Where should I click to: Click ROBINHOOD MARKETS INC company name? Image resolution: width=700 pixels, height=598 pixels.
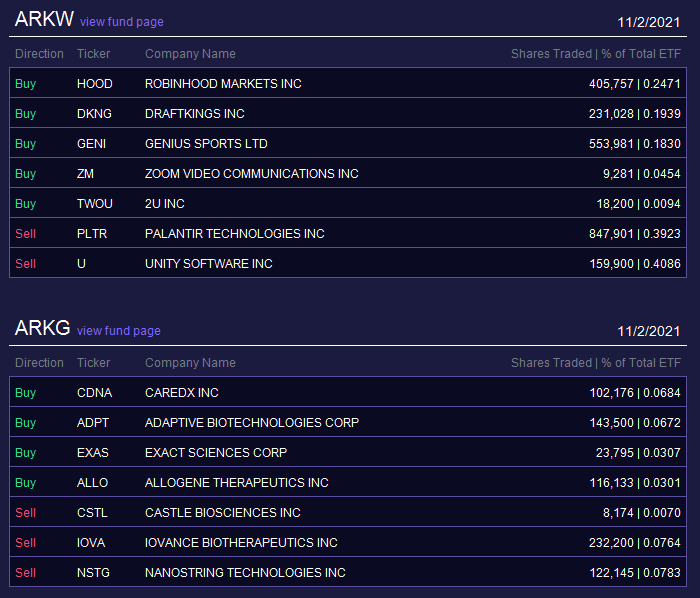(223, 84)
